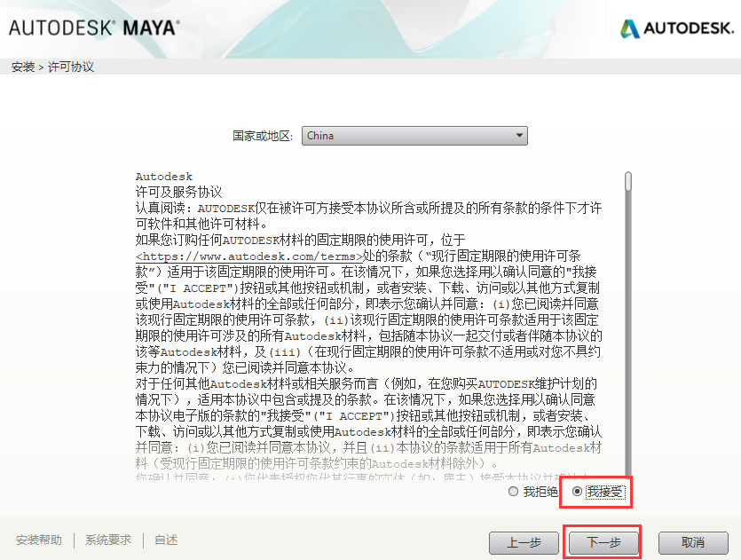Click 下一步 to proceed

click(603, 542)
